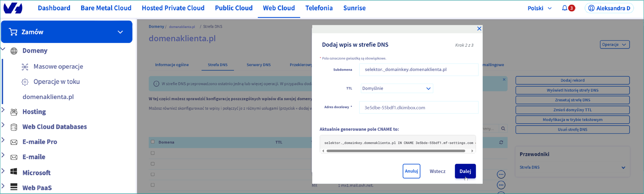
Task: Check the MX record row checkbox
Action: 153,185
